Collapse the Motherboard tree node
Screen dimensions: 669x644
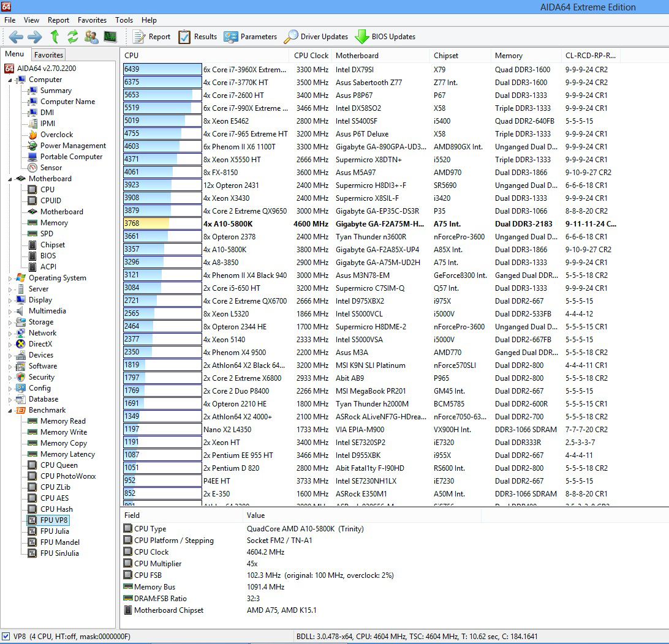pos(10,179)
